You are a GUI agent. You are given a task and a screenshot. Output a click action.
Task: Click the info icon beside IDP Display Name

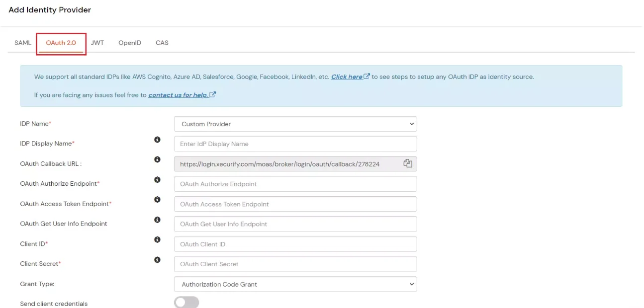(x=157, y=140)
